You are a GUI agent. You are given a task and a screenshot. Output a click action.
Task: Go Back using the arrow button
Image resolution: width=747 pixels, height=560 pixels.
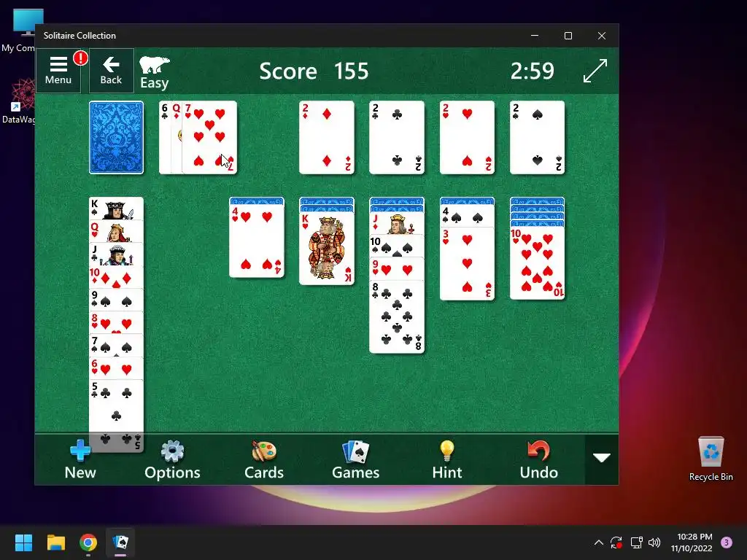coord(111,71)
